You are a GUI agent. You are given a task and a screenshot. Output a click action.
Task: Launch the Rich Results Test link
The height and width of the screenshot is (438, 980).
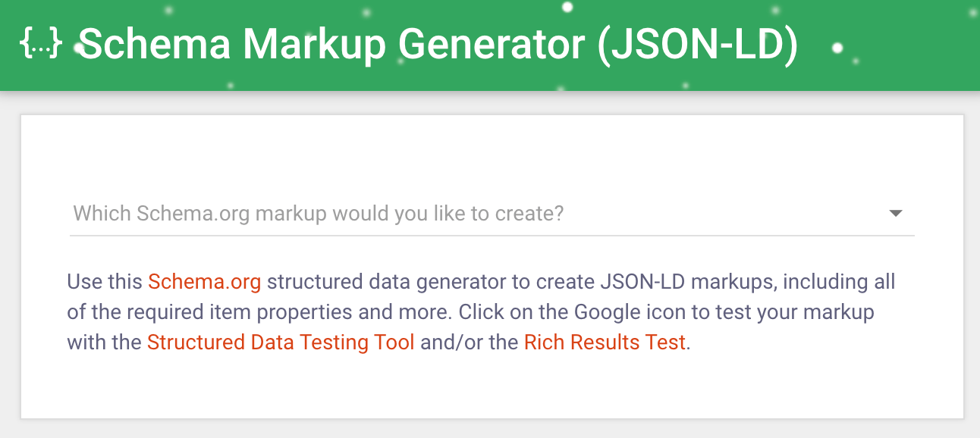click(603, 342)
